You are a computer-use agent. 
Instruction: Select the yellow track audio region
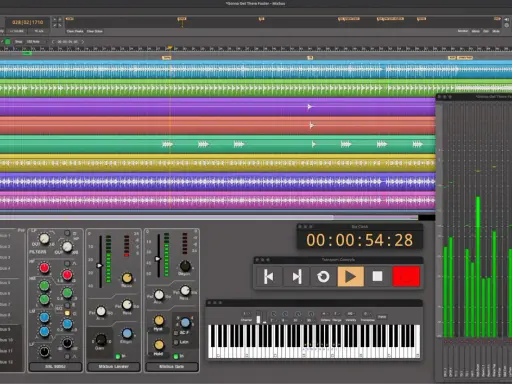pos(218,163)
